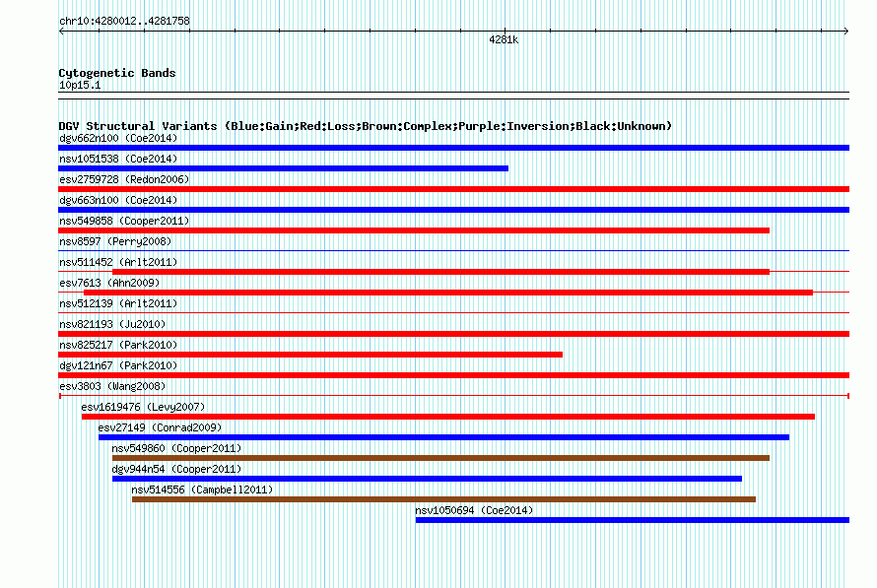
Task: Select the red nsv821193 loss bar
Action: (453, 334)
